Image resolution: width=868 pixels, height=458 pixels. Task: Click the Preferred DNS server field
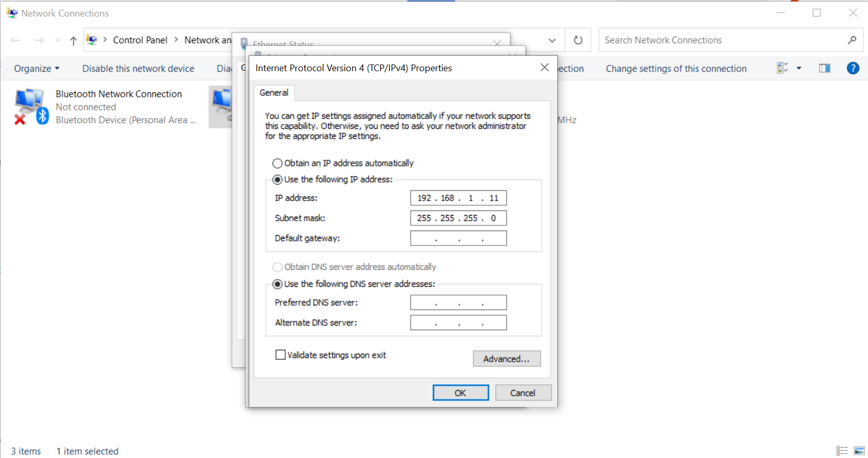(458, 302)
